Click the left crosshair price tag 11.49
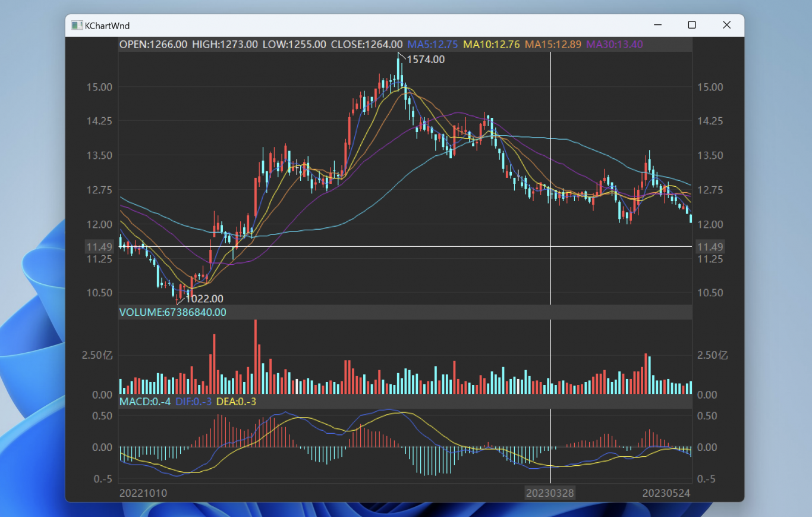Image resolution: width=812 pixels, height=517 pixels. 99,247
